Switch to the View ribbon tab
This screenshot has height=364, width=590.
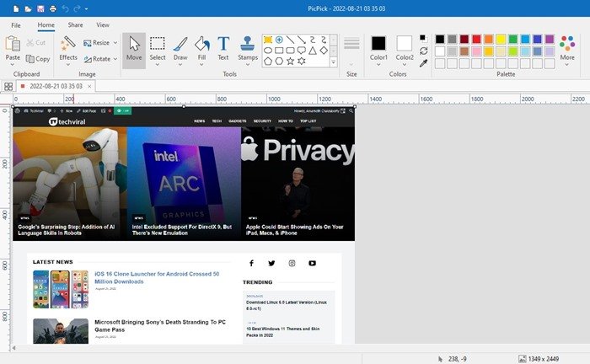[103, 25]
